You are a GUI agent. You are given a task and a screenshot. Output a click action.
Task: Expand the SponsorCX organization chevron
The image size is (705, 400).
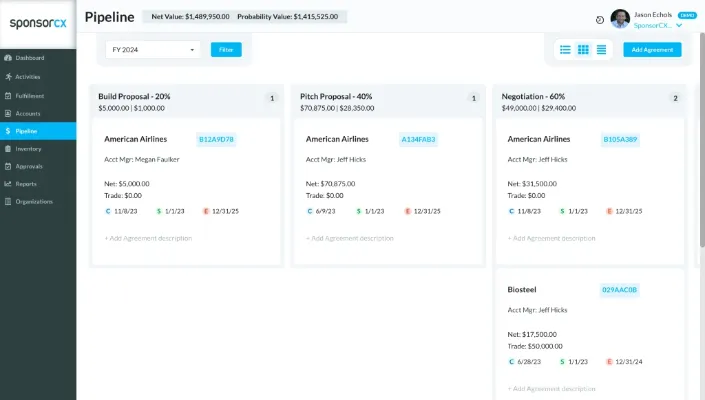pos(679,25)
